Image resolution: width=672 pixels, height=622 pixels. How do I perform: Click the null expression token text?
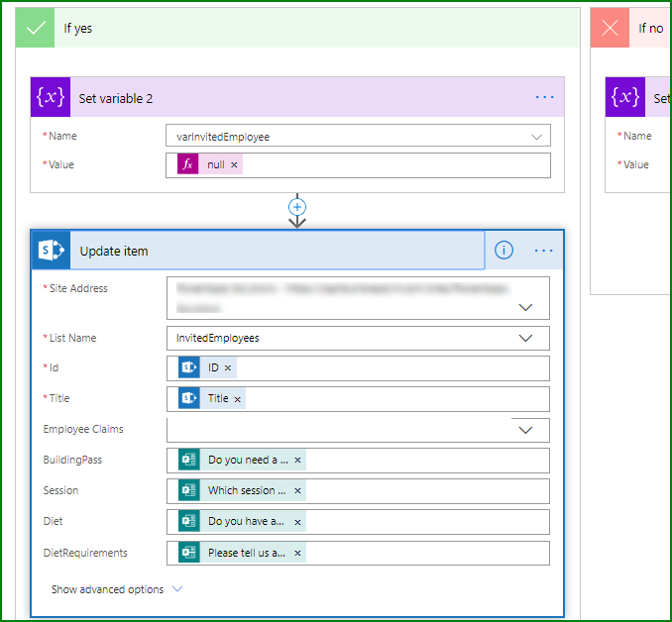[x=215, y=164]
